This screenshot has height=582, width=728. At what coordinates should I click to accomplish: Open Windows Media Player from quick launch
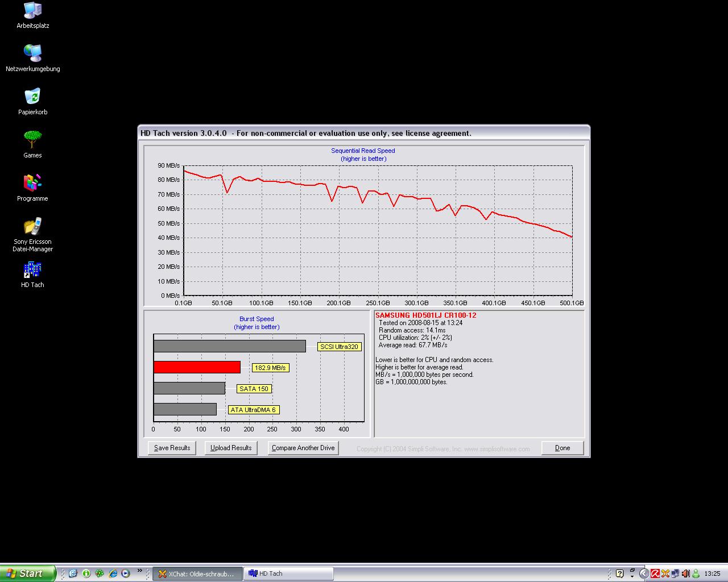click(126, 573)
